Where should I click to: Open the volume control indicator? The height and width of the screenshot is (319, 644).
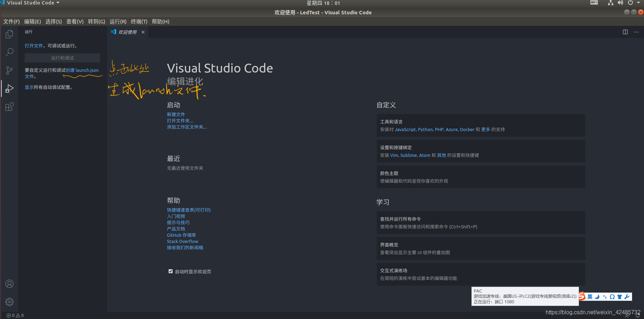pos(620,3)
